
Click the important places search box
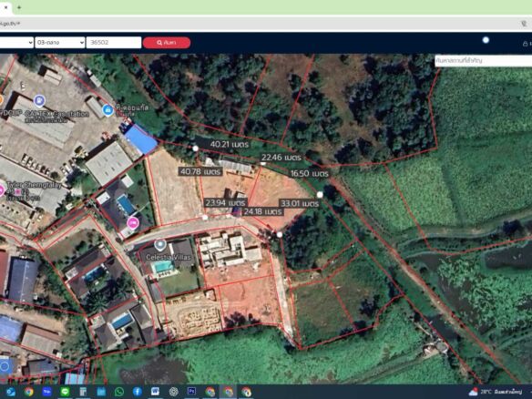click(484, 61)
